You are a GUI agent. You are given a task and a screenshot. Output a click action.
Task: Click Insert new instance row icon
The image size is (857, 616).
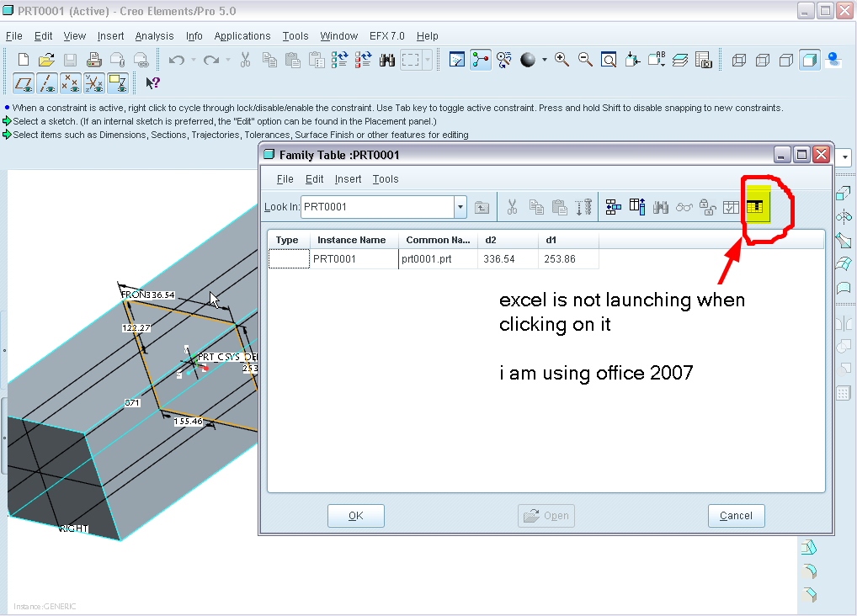pyautogui.click(x=613, y=207)
